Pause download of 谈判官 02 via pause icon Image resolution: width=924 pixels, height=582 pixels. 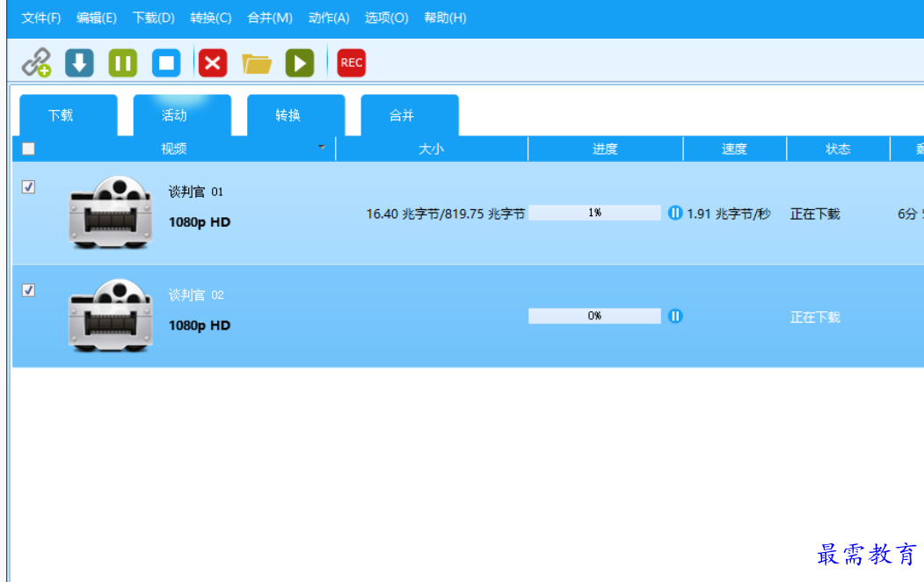point(675,316)
